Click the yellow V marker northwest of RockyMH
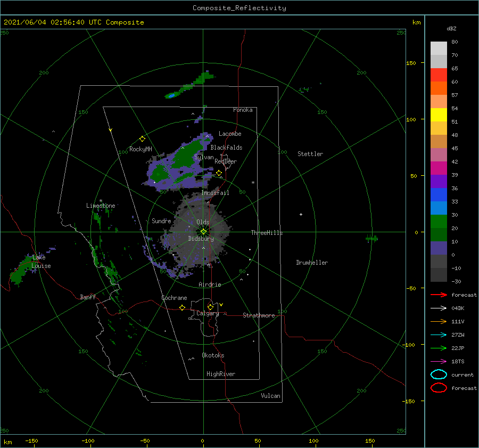 tap(111, 130)
